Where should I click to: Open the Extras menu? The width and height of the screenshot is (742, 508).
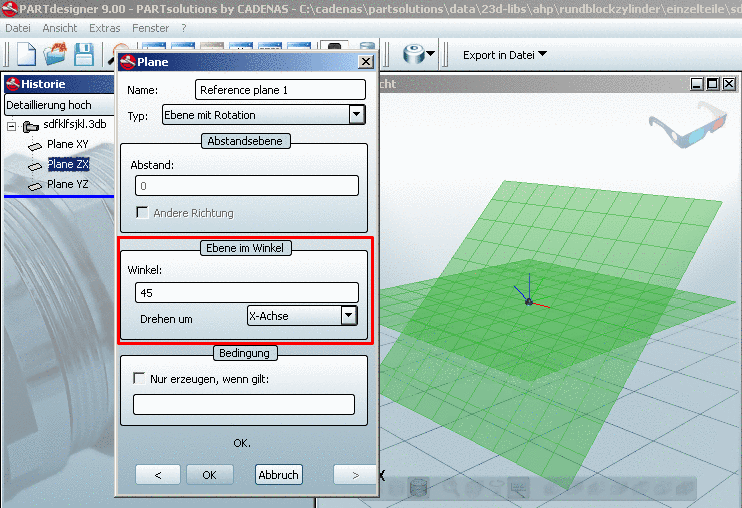[x=105, y=28]
